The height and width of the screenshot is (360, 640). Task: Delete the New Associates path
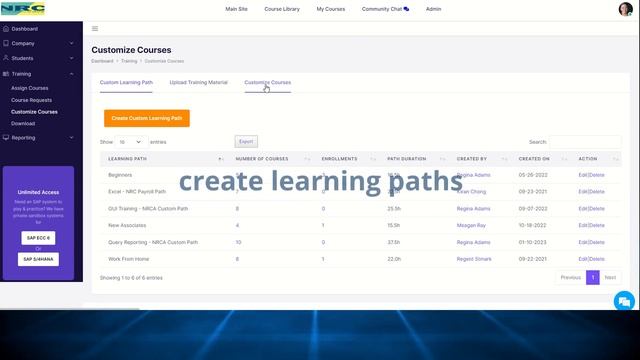click(597, 225)
